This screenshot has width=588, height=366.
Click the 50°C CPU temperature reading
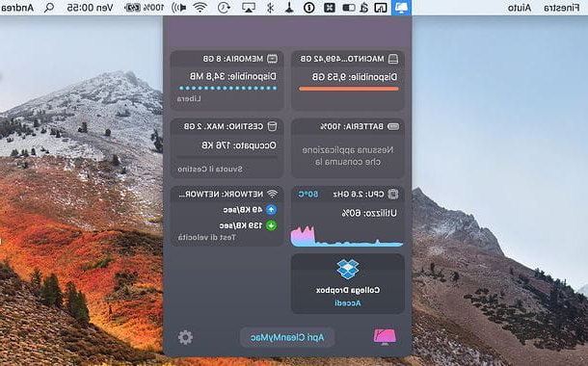pyautogui.click(x=308, y=194)
